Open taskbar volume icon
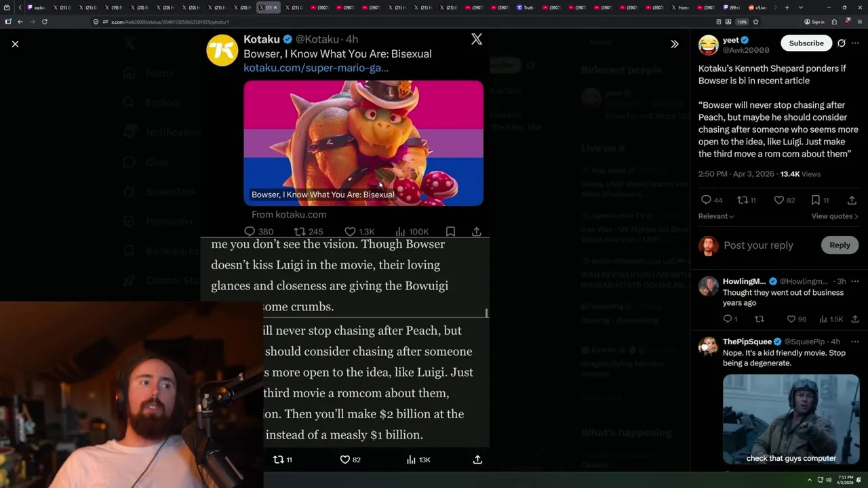 (x=828, y=480)
